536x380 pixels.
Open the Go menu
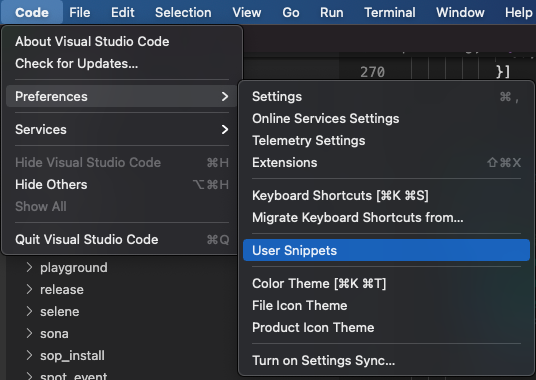291,12
